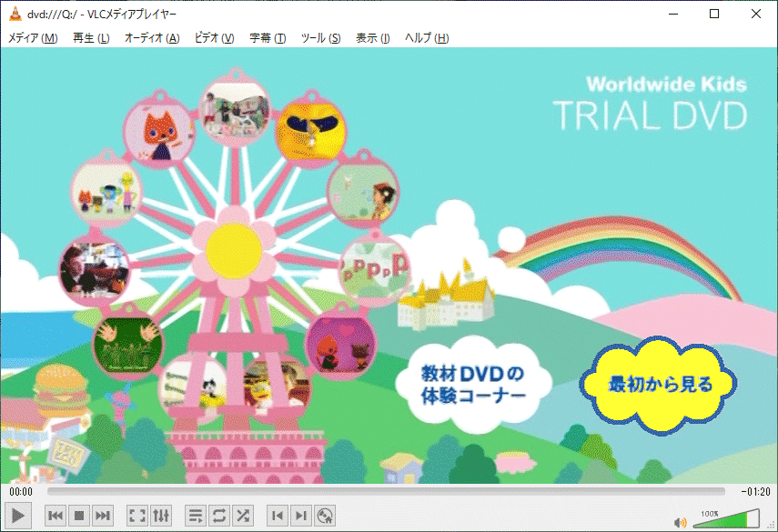This screenshot has width=778, height=532.
Task: Go to previous chapter or title
Action: pyautogui.click(x=56, y=516)
